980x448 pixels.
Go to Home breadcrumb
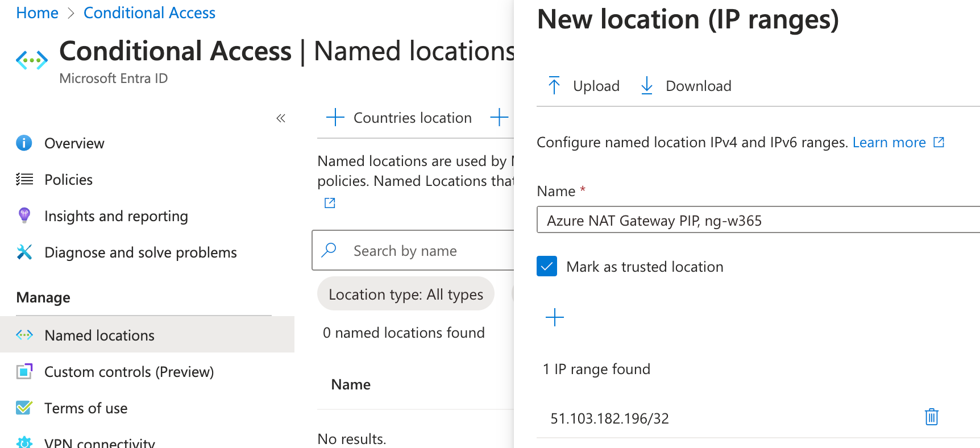pos(37,13)
